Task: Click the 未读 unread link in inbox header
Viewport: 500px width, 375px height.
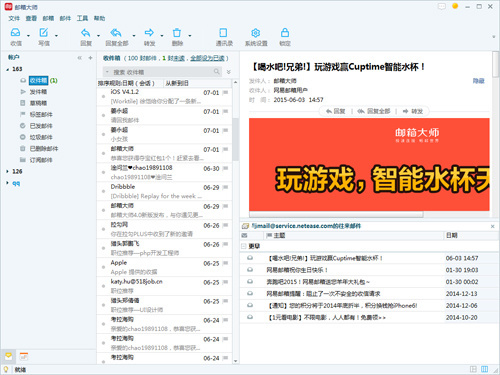Action: point(179,58)
